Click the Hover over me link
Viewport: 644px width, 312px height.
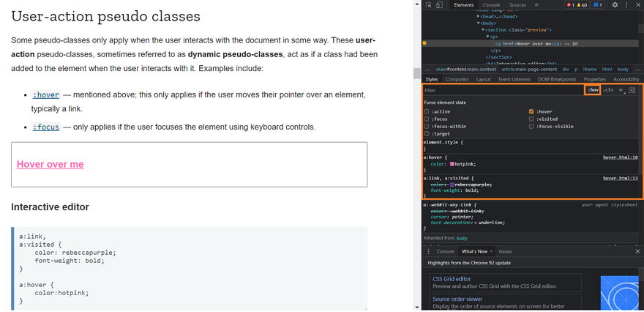coord(50,165)
